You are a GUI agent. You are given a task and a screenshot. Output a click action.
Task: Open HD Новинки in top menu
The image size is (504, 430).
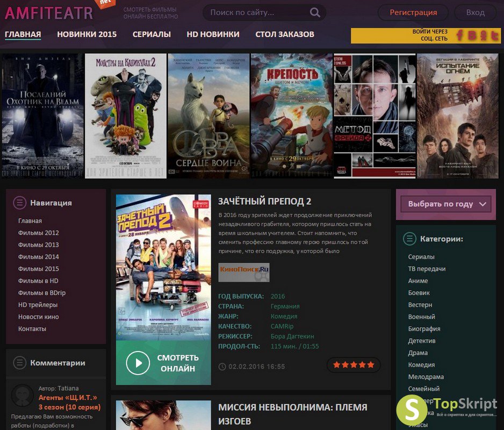pos(213,34)
